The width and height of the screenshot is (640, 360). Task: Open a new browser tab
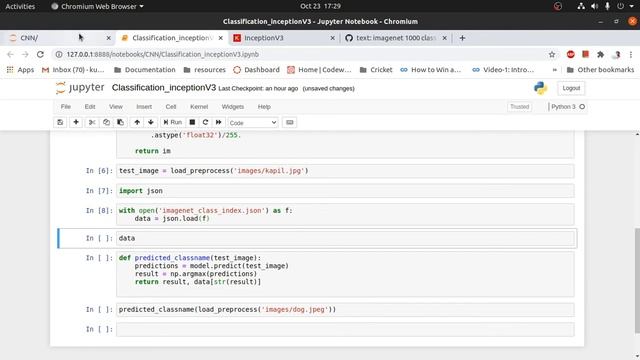462,38
